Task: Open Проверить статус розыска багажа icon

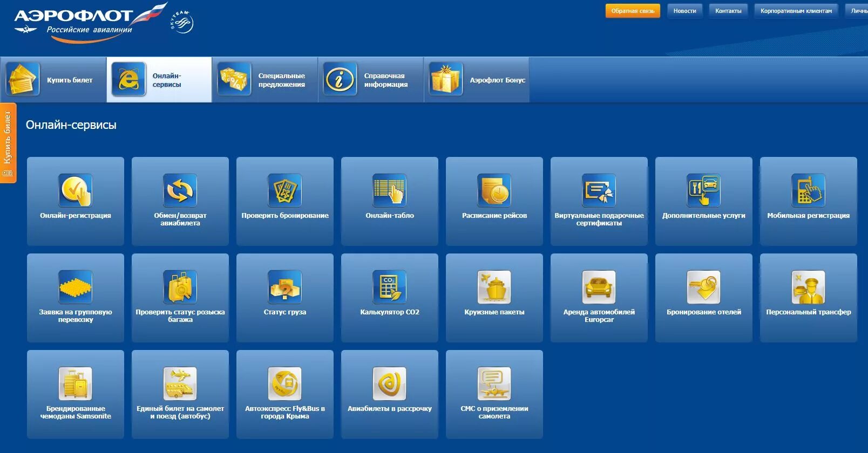Action: pyautogui.click(x=180, y=287)
